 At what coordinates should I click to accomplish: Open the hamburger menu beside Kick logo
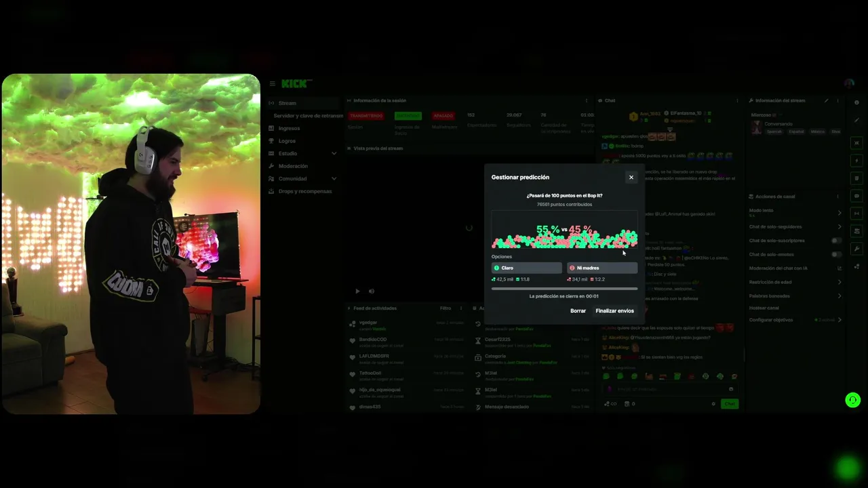pos(272,84)
